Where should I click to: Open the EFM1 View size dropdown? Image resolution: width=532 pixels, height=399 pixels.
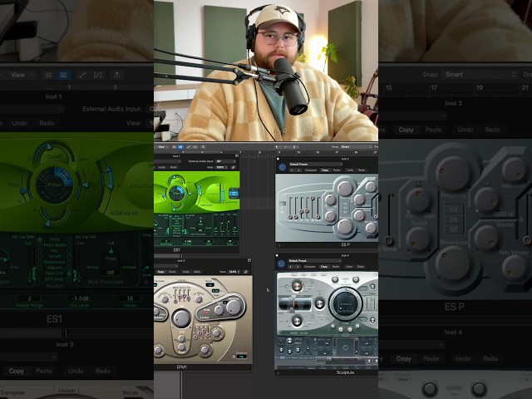click(234, 272)
